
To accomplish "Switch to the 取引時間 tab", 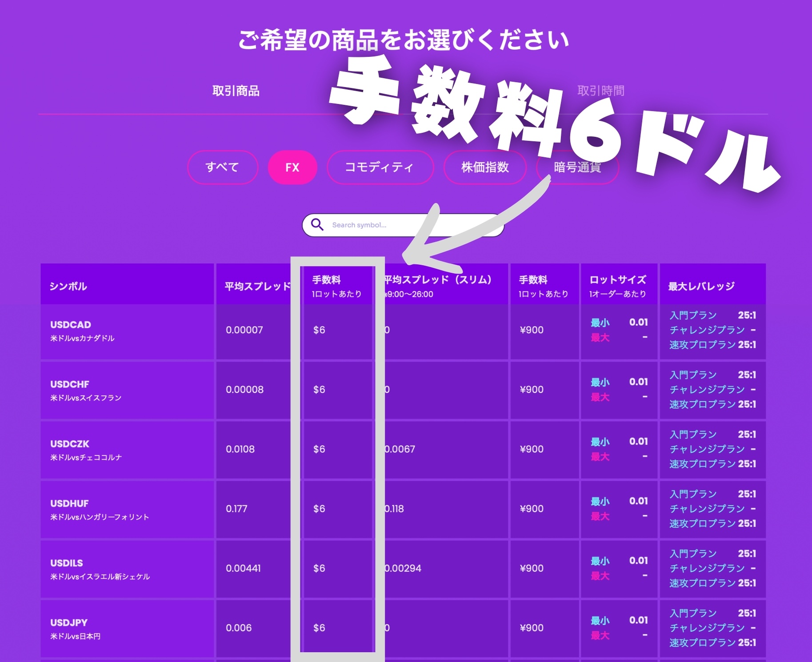I will click(x=601, y=91).
